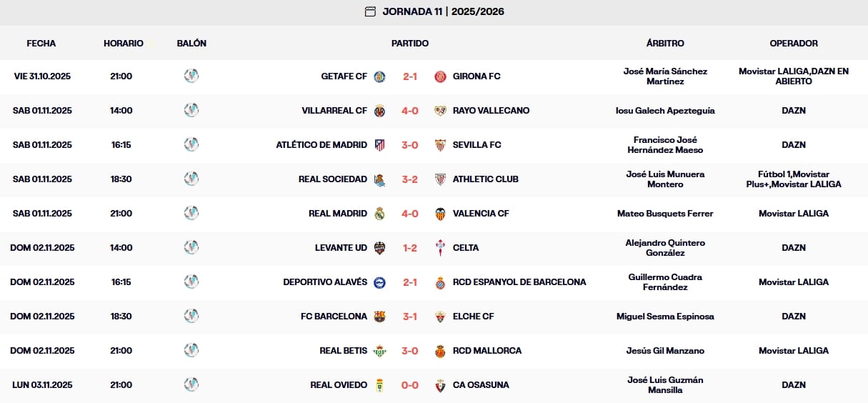Click the Getafe CF crest icon
The width and height of the screenshot is (868, 403).
click(x=380, y=76)
